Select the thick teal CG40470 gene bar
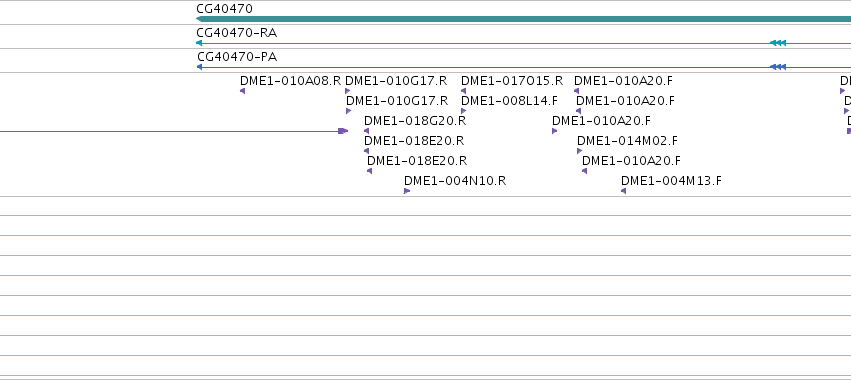The image size is (851, 380). pyautogui.click(x=523, y=19)
